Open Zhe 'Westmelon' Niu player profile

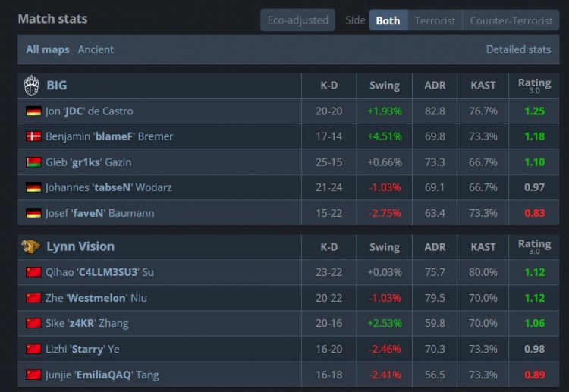tap(96, 298)
